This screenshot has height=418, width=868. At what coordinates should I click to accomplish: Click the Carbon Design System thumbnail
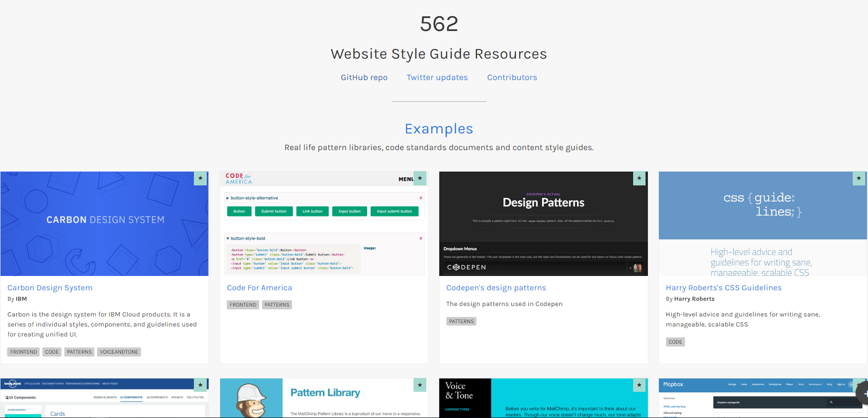(104, 224)
